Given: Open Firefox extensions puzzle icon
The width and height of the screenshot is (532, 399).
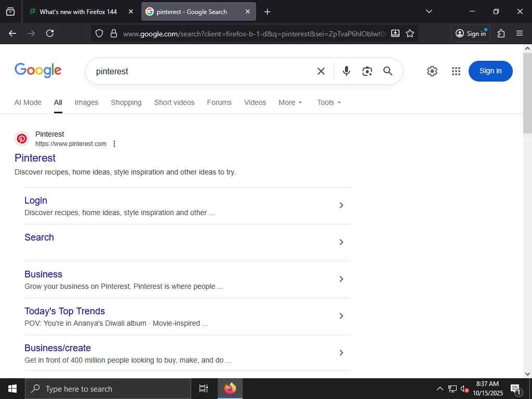Looking at the screenshot, I should (x=501, y=33).
